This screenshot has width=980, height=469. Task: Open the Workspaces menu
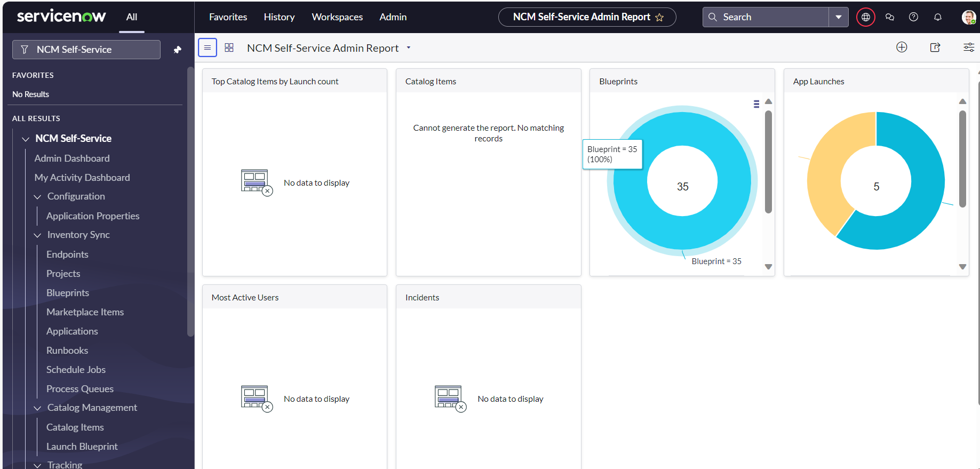click(337, 17)
